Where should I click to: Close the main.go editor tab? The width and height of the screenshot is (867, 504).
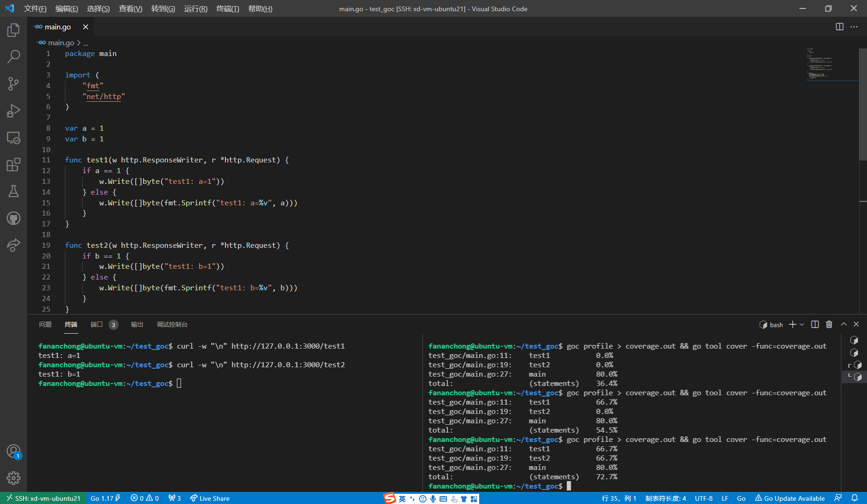coord(85,27)
